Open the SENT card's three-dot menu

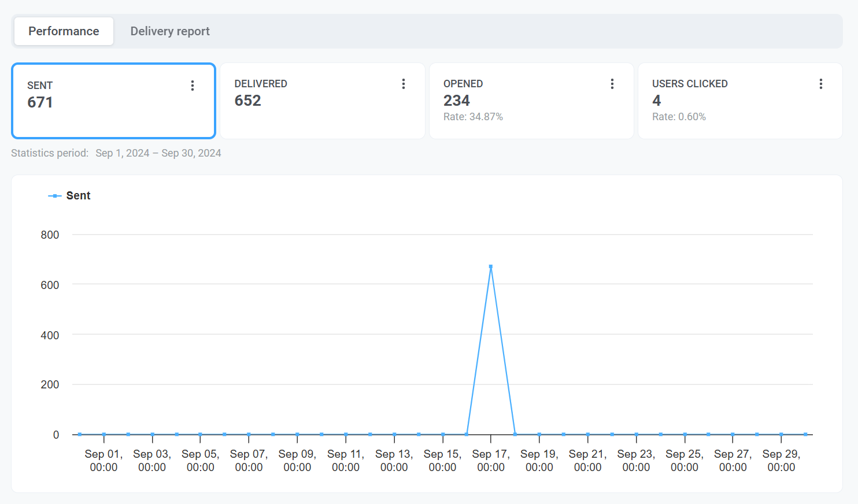tap(193, 86)
